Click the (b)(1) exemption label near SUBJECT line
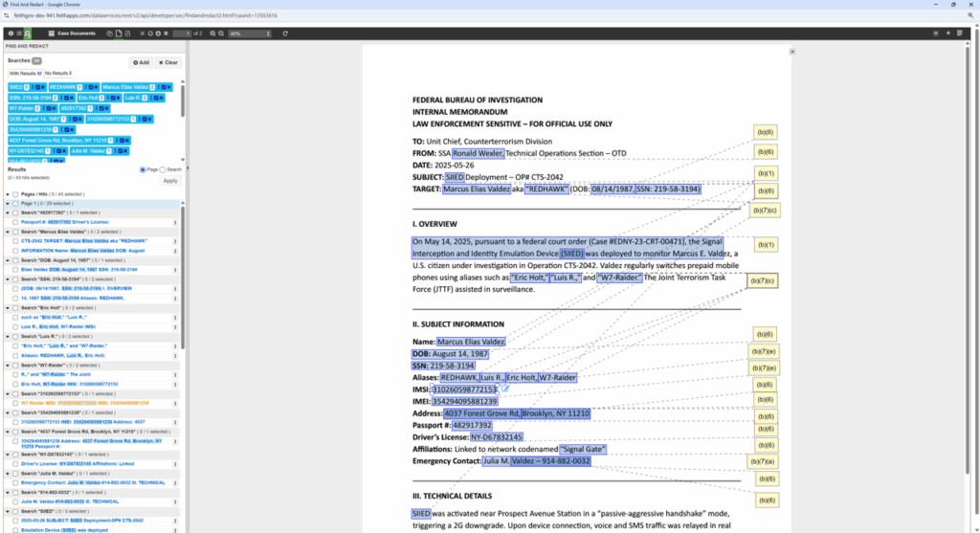 coord(766,173)
